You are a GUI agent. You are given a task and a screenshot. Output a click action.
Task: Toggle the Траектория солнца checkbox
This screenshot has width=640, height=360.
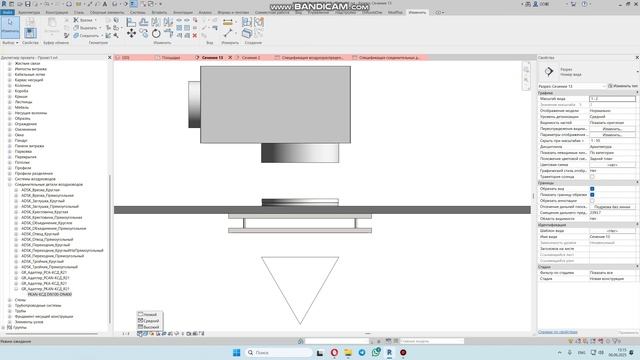click(592, 177)
